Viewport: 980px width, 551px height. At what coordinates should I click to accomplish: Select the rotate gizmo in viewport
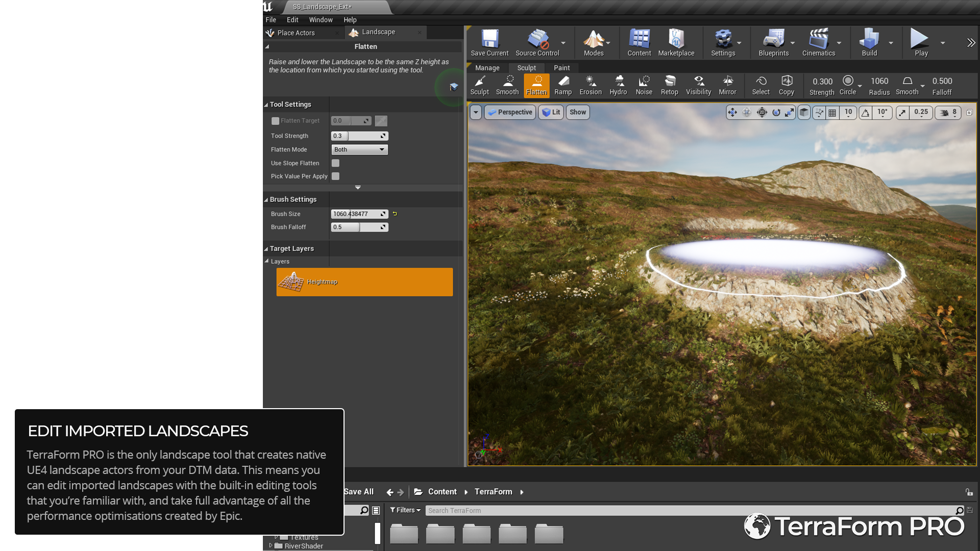776,112
